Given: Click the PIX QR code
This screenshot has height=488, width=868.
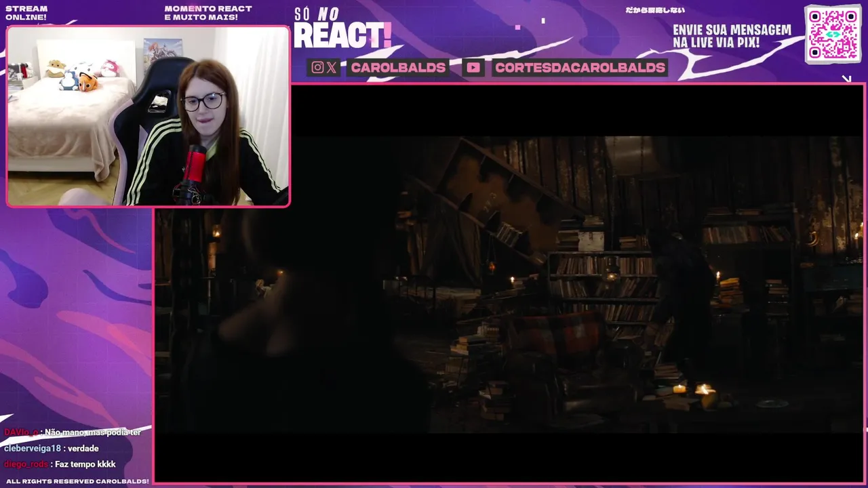Looking at the screenshot, I should (x=833, y=34).
